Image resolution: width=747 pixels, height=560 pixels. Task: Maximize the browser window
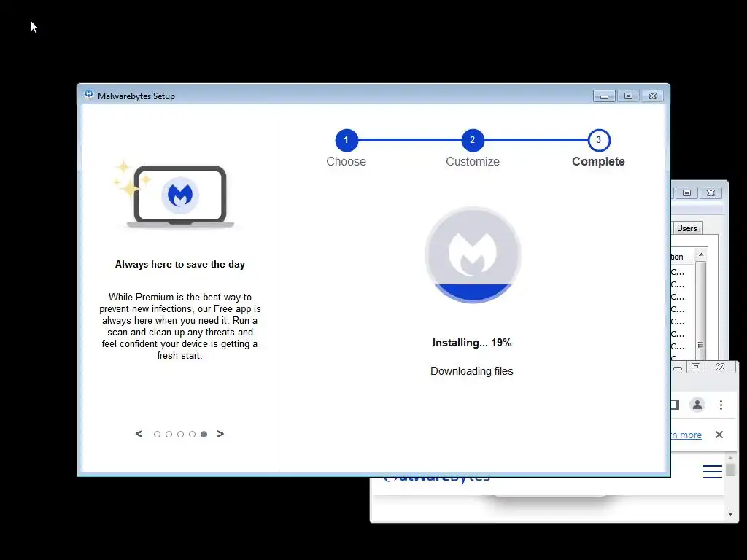point(696,367)
